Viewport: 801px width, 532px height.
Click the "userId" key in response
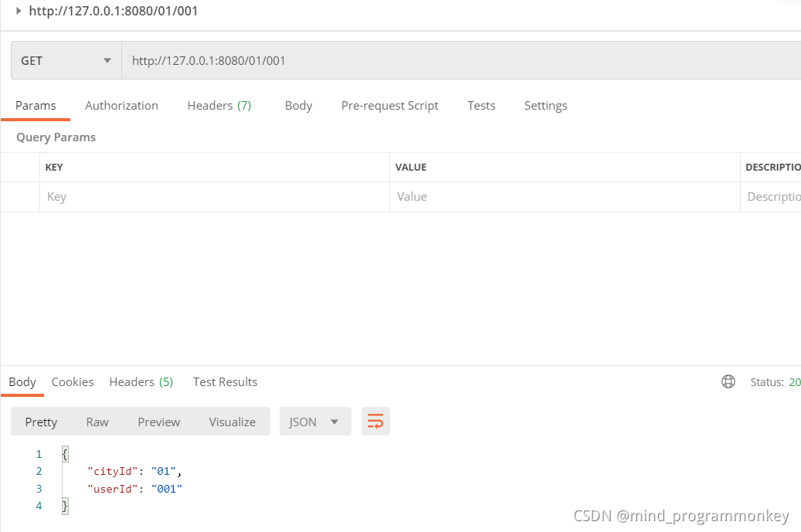[x=112, y=489]
